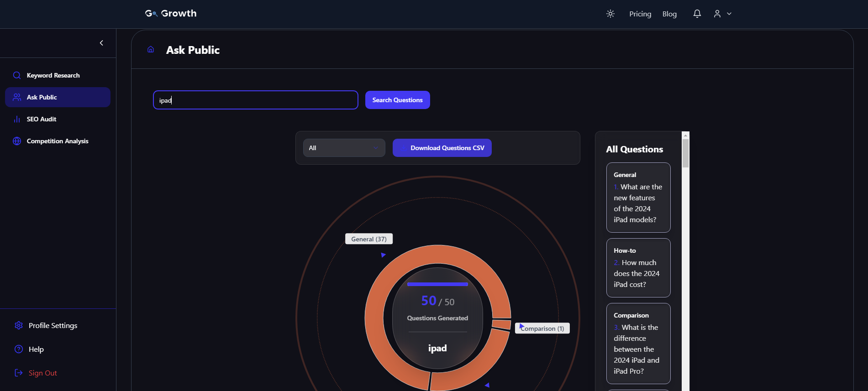Screen dimensions: 868x391
Task: Open Profile Settings
Action: tap(53, 325)
